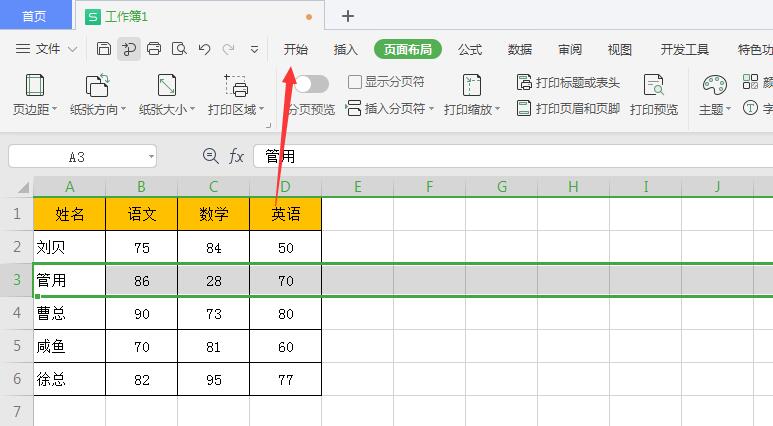Image resolution: width=773 pixels, height=426 pixels.
Task: Click the 打印预览 icon in ribbon
Action: click(654, 85)
